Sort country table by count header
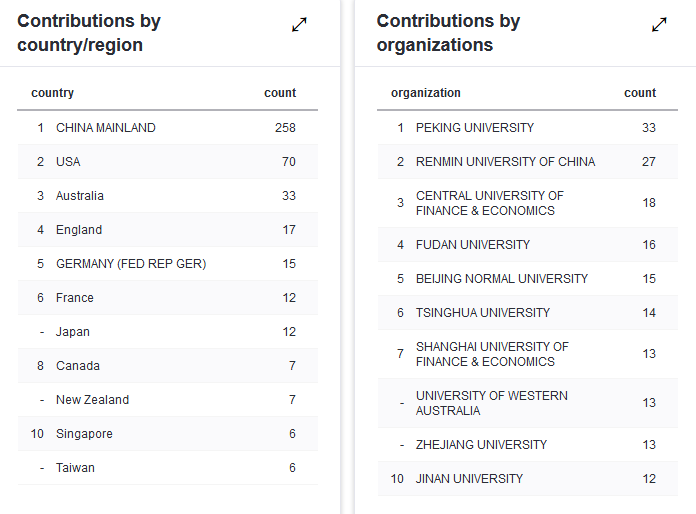 280,93
